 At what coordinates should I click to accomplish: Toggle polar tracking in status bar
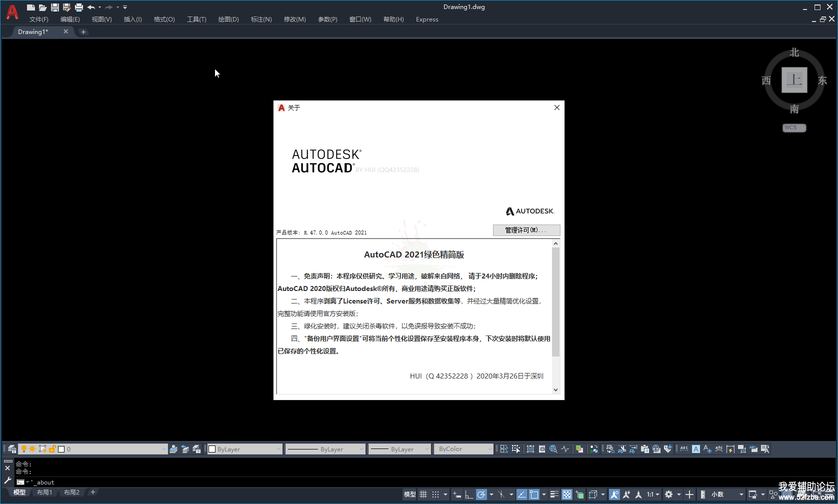click(x=481, y=494)
